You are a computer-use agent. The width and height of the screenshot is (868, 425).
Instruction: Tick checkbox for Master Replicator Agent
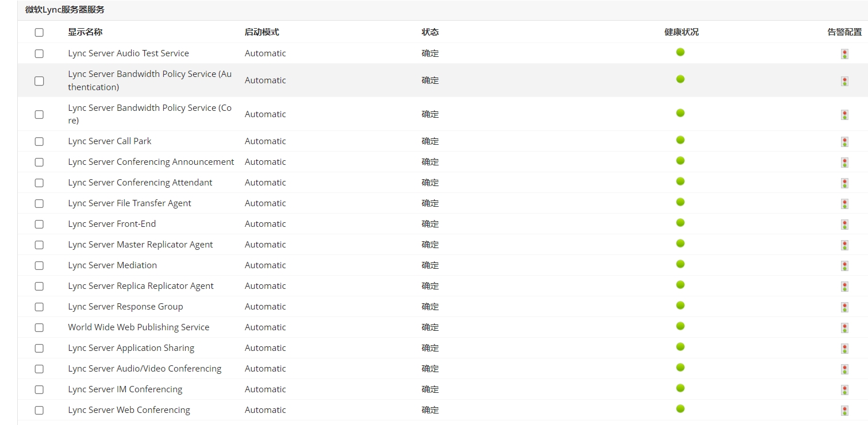39,245
